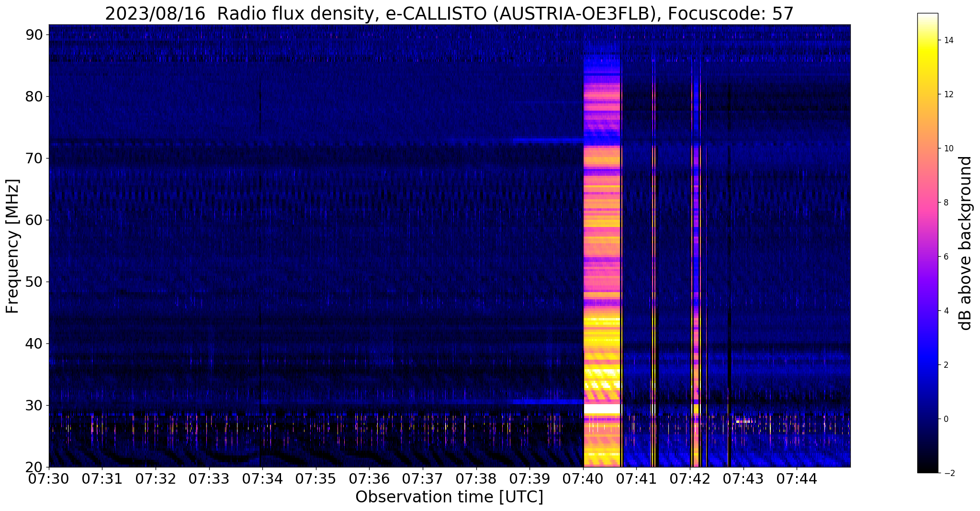Image resolution: width=980 pixels, height=511 pixels.
Task: Click the 50 MHz frequency tick label
Action: click(34, 282)
